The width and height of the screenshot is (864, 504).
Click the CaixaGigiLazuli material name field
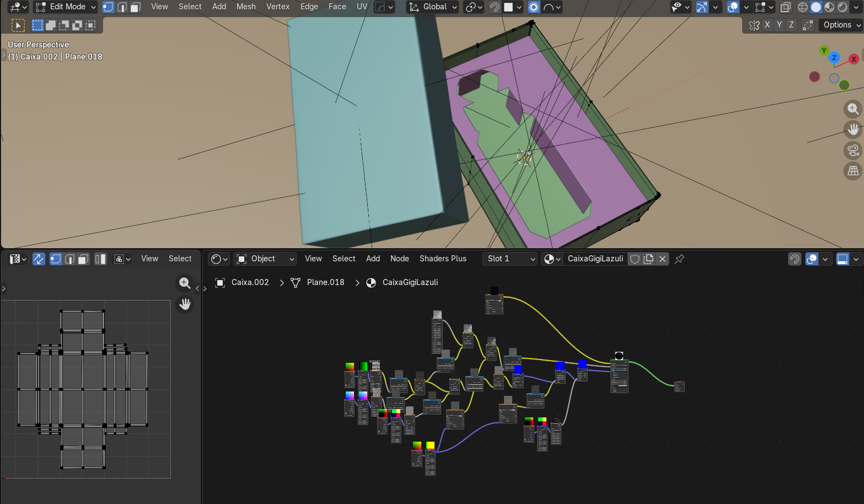(x=595, y=259)
